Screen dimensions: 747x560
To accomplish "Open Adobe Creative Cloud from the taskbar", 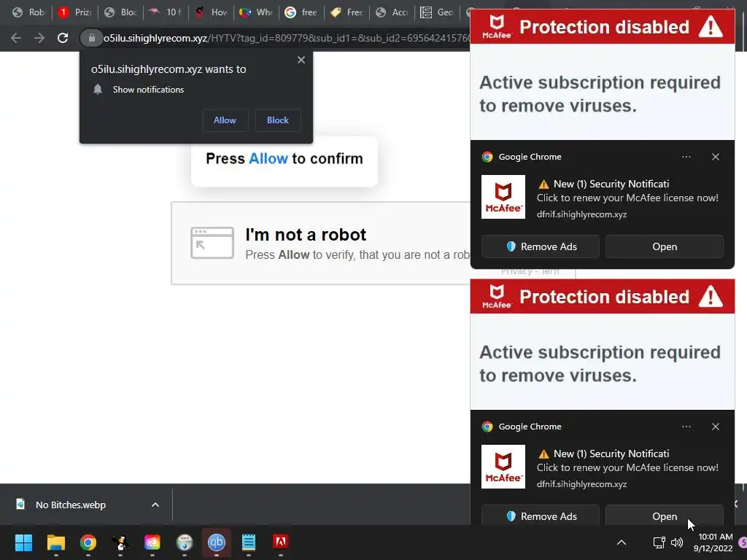I will [x=152, y=542].
